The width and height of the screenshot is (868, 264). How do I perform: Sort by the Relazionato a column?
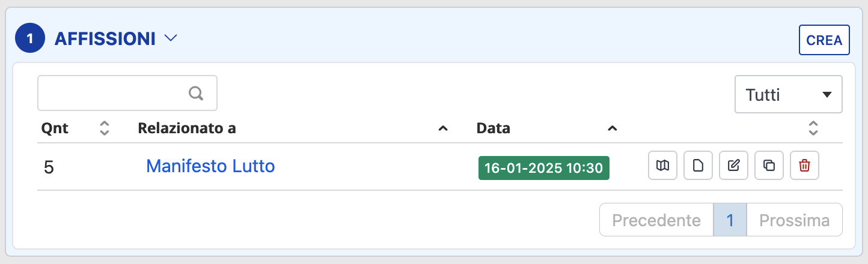pyautogui.click(x=443, y=128)
